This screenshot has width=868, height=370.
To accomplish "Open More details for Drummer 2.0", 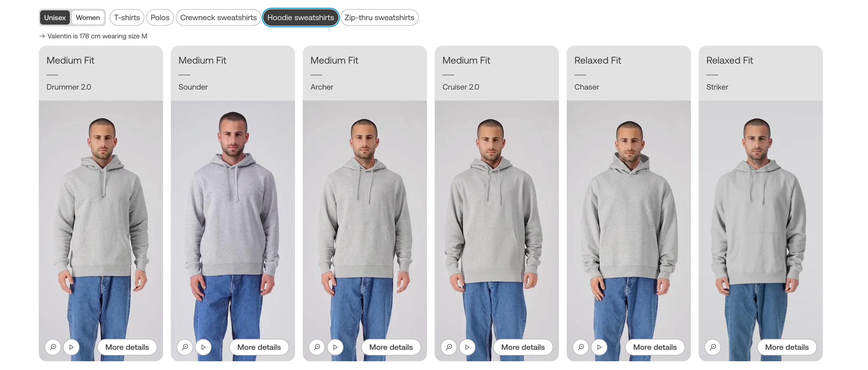I will (127, 347).
